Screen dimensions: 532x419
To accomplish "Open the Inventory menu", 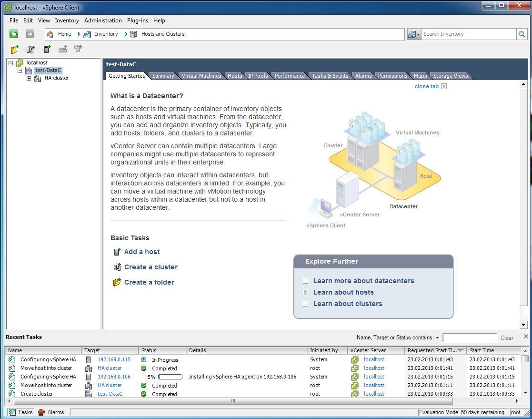I will tap(67, 20).
